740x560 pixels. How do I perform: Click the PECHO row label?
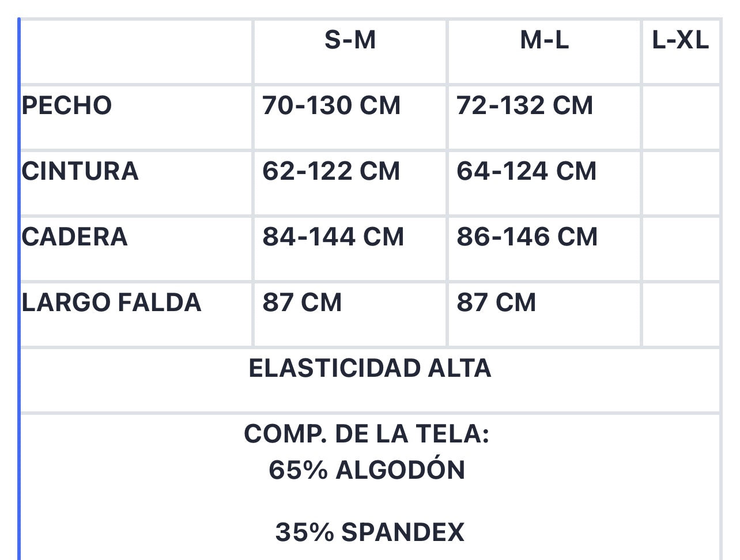click(x=67, y=106)
